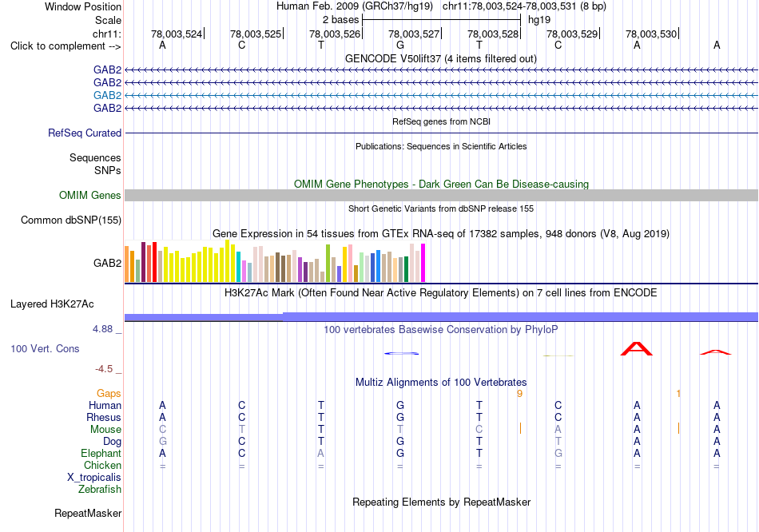Image resolution: width=759 pixels, height=532 pixels.
Task: Click the PhyloP Basewise Conservation title
Action: point(440,330)
